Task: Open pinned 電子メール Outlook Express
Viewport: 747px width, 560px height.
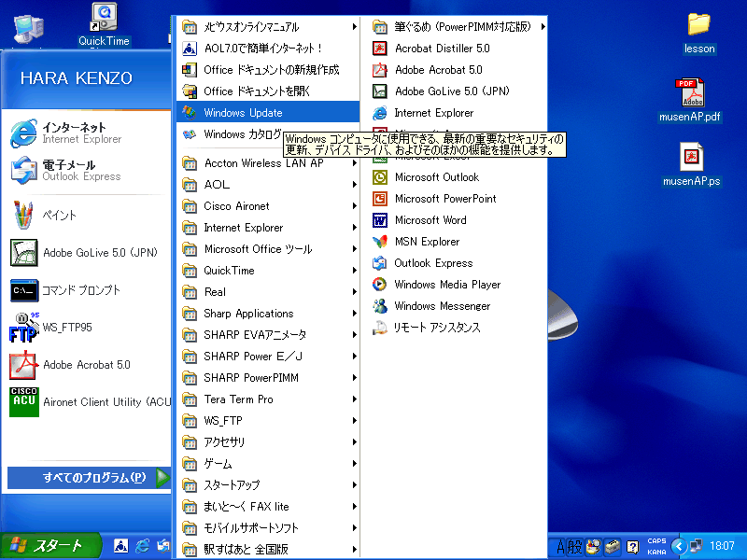Action: pos(87,170)
